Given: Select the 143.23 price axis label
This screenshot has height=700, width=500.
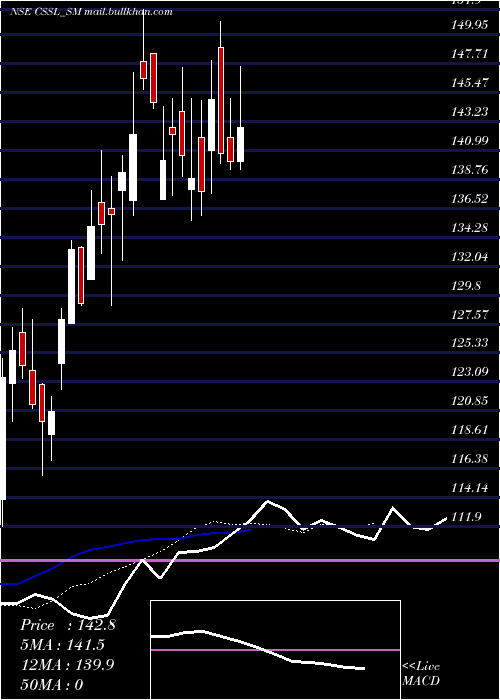Looking at the screenshot, I should (x=470, y=112).
